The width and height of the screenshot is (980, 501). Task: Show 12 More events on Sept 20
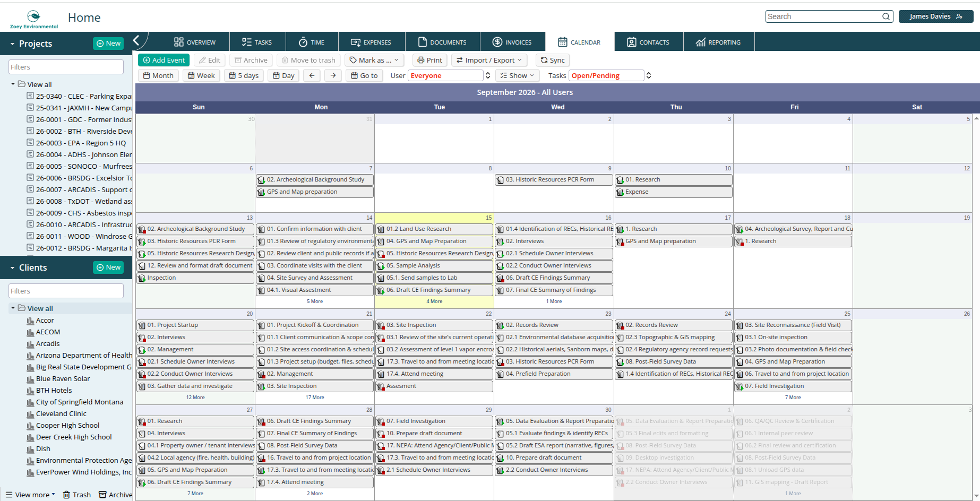click(x=195, y=398)
